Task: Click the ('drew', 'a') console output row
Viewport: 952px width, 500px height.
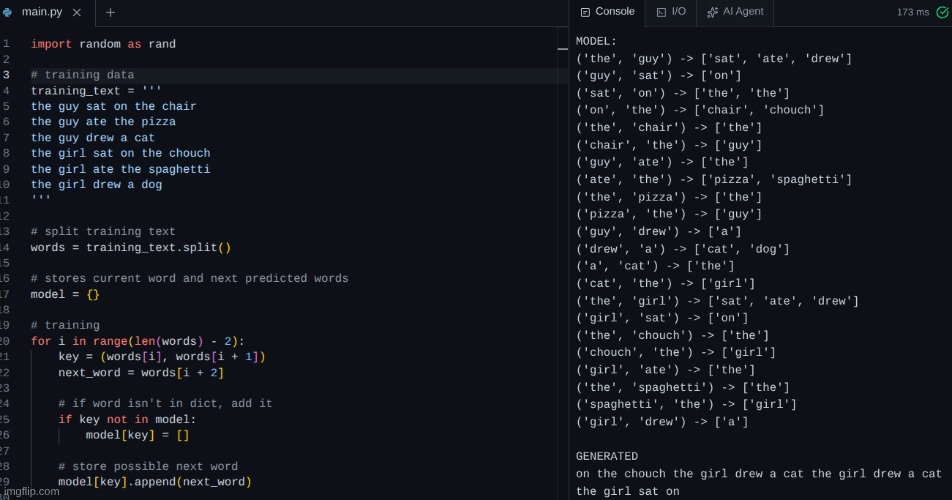Action: pos(682,249)
